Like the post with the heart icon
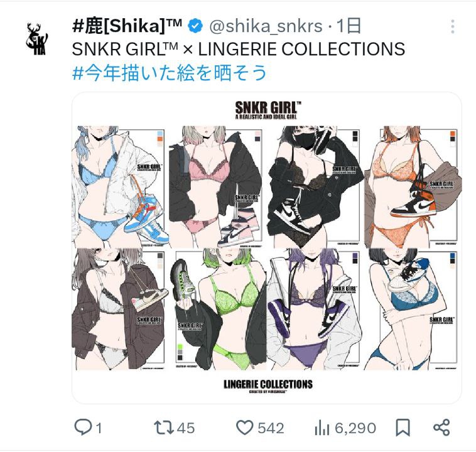This screenshot has width=476, height=452. point(245,428)
